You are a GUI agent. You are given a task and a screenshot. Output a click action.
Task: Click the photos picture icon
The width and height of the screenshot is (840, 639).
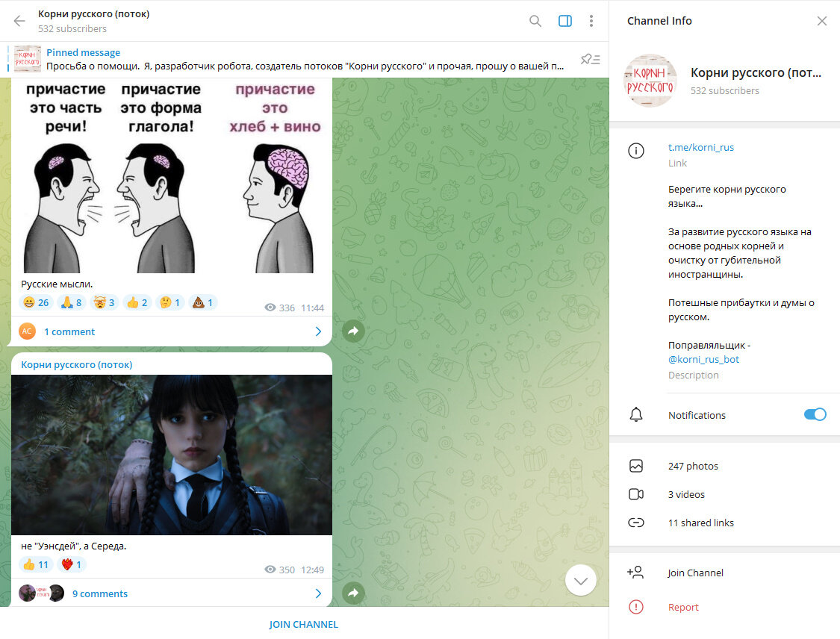[x=636, y=466]
